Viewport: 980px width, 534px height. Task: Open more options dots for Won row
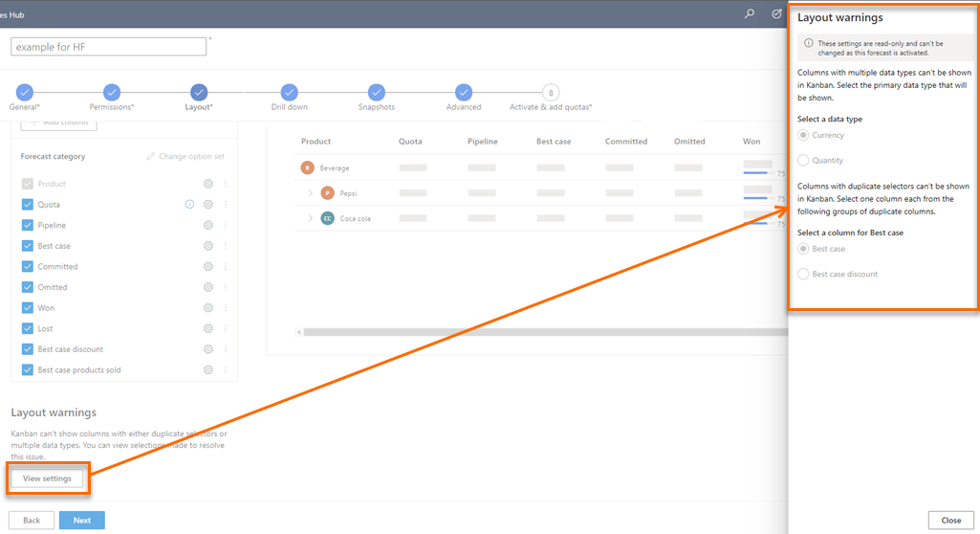(226, 307)
